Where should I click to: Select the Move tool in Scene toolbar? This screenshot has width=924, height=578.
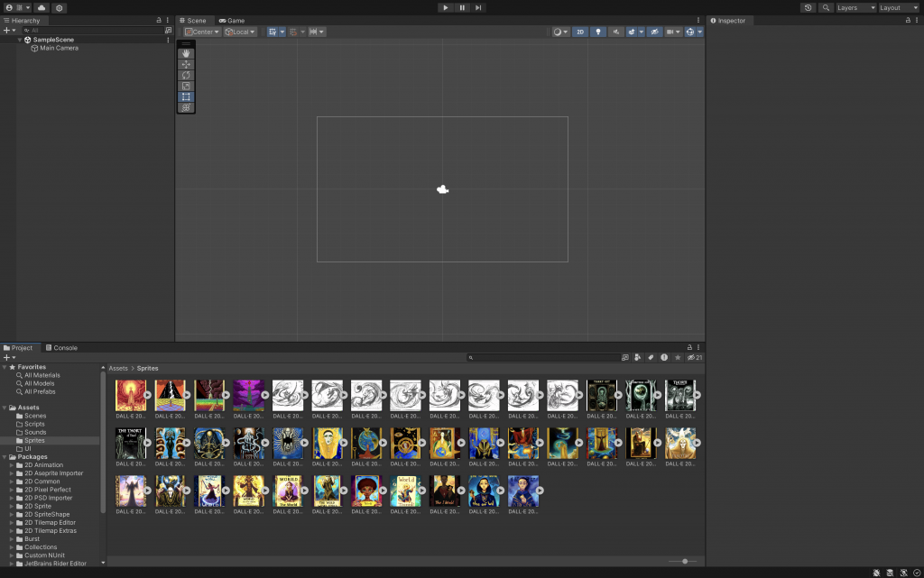tap(186, 64)
